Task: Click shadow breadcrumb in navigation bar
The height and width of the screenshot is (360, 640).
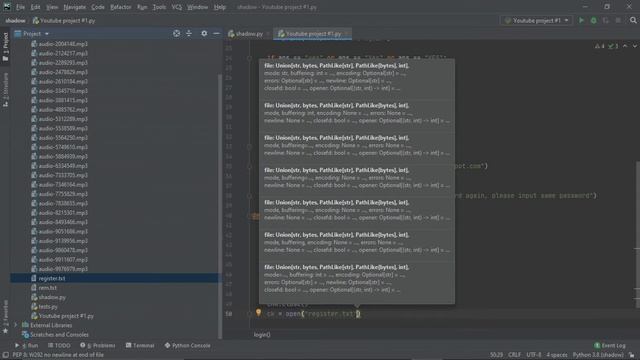Action: pos(16,20)
